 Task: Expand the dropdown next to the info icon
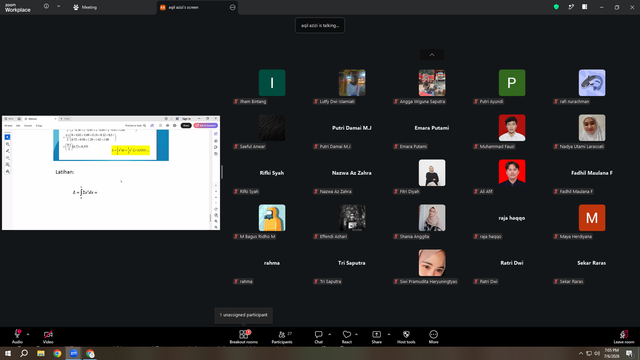click(x=58, y=7)
